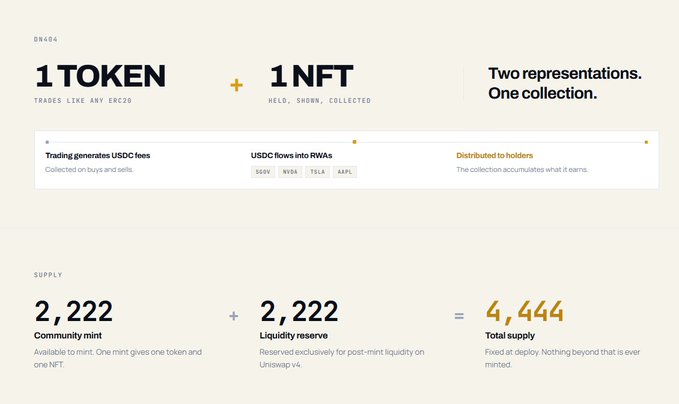
Task: Click the 'Reserved exclusively for post-mint liquidity' text
Action: pyautogui.click(x=342, y=358)
